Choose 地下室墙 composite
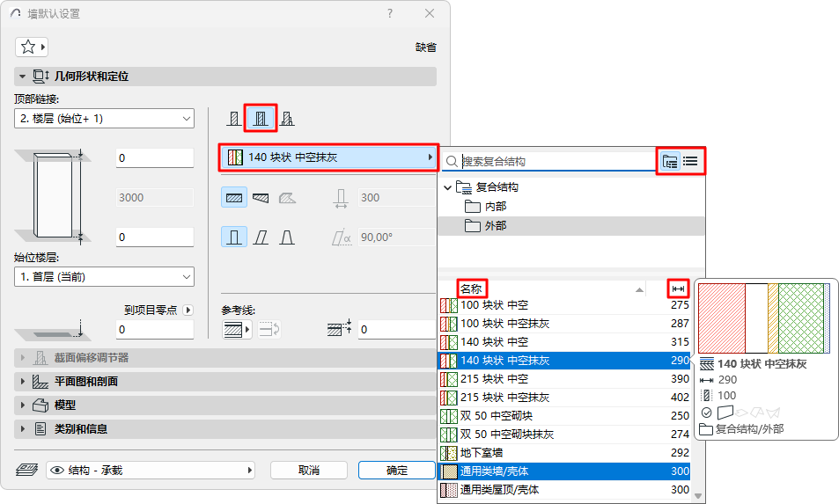The height and width of the screenshot is (504, 839). 564,453
